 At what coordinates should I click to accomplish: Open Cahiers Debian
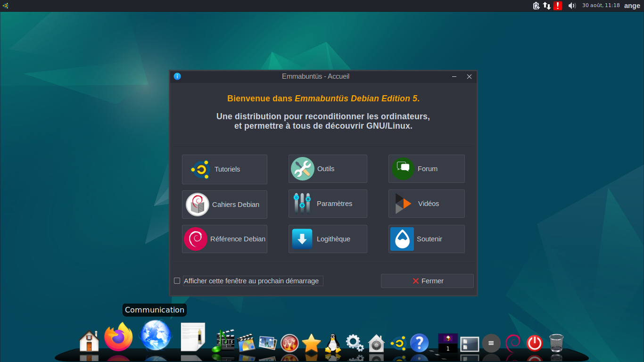pos(224,205)
